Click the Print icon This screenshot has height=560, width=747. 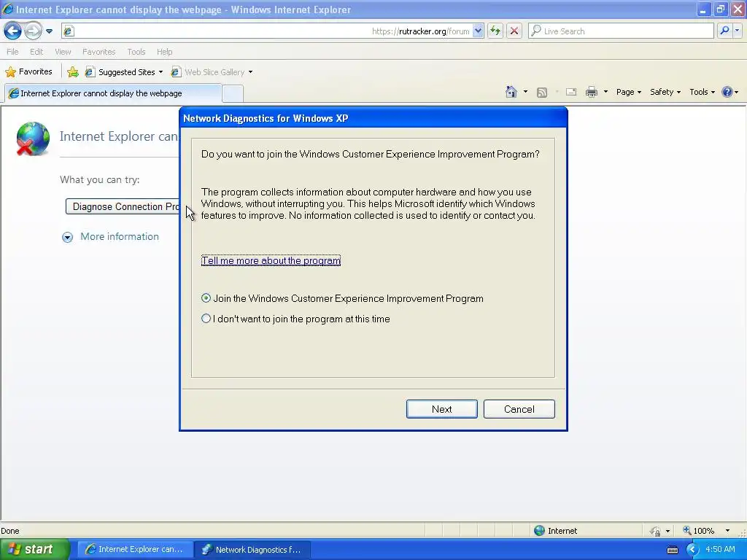(x=591, y=93)
